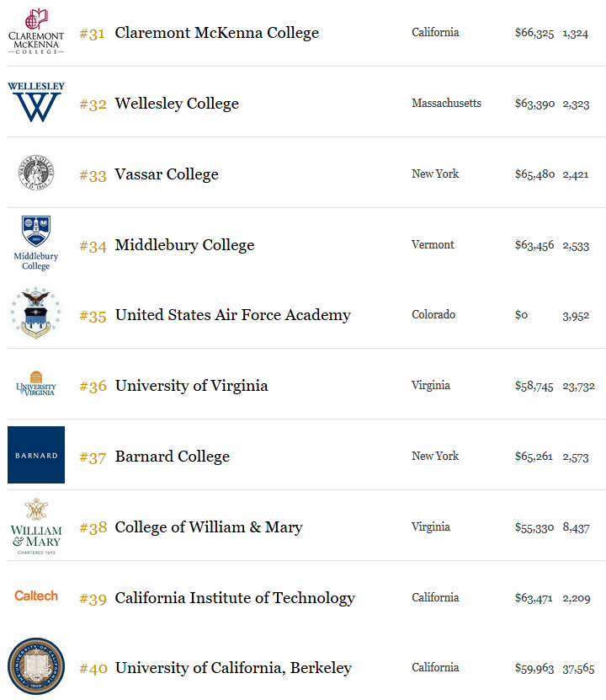This screenshot has width=606, height=700.
Task: Select the Vassar College seal icon
Action: coord(36,173)
